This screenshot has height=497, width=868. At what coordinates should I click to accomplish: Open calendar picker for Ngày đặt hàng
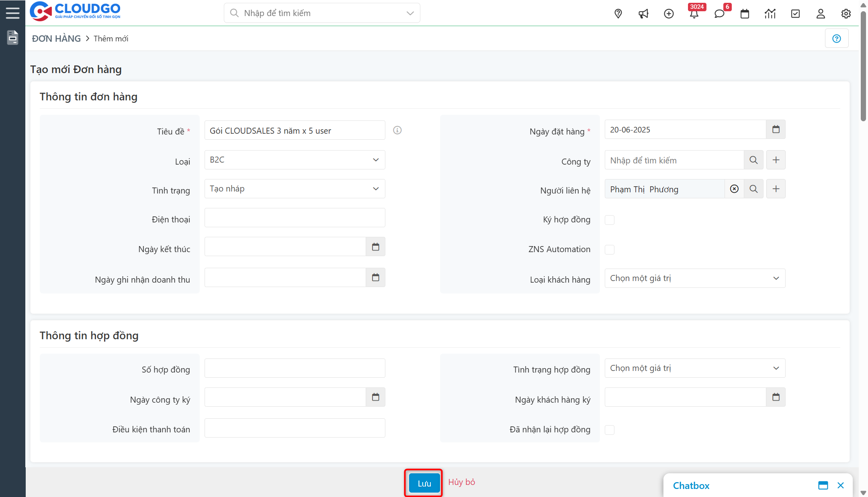click(776, 129)
